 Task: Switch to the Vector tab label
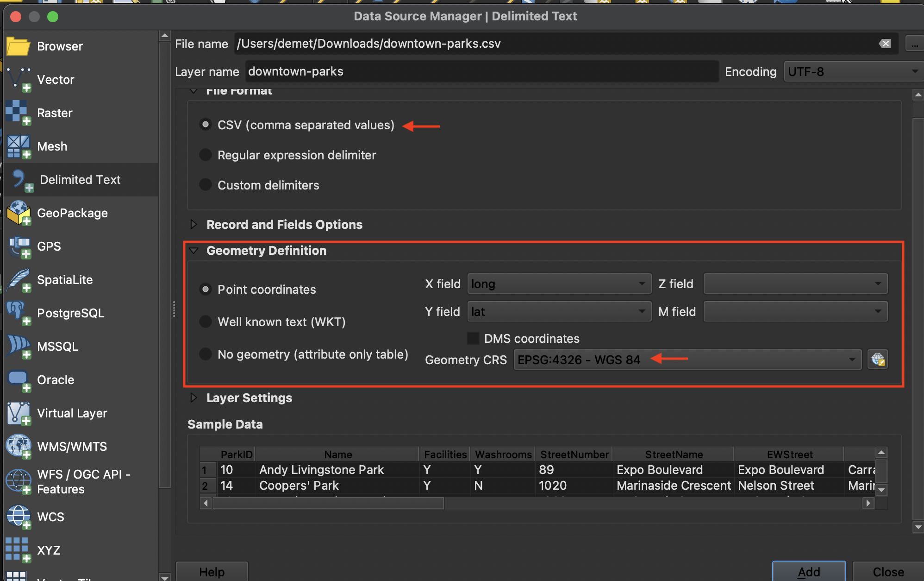point(56,80)
